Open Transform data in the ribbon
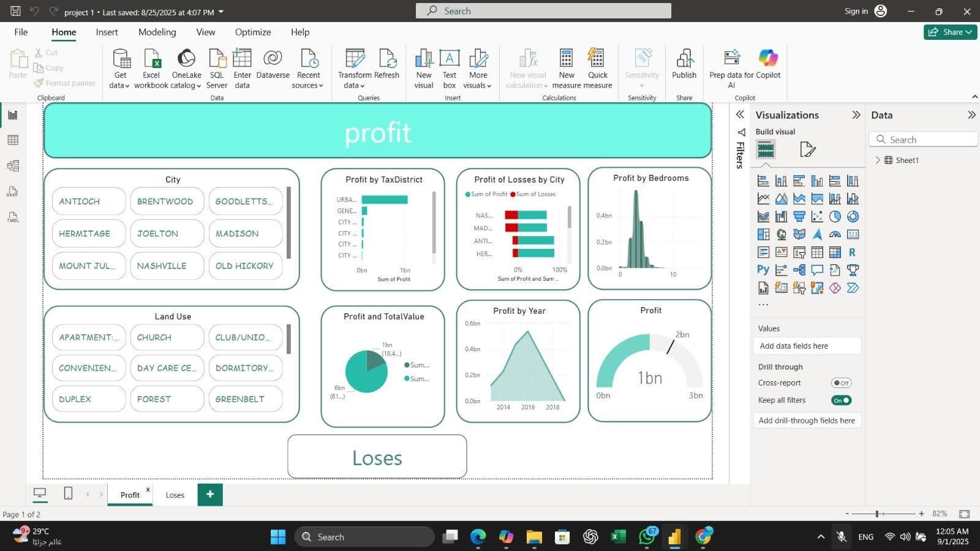 (355, 59)
